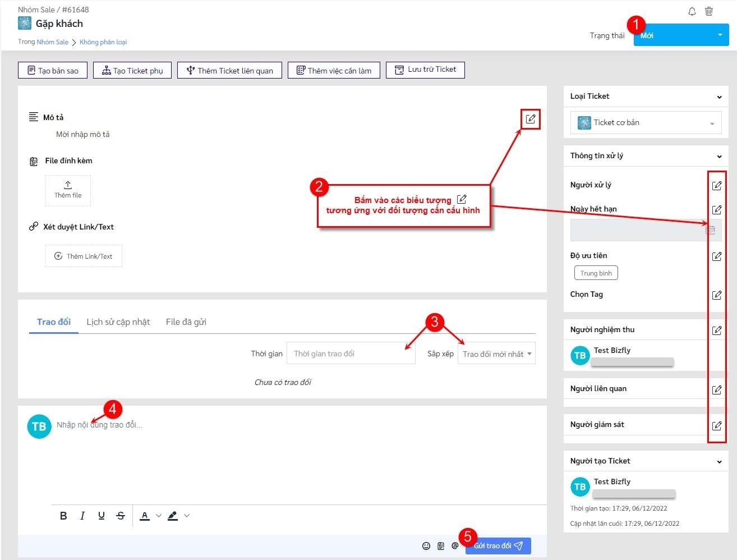Open the Trạng thái status dropdown
The width and height of the screenshot is (737, 560).
[x=681, y=35]
